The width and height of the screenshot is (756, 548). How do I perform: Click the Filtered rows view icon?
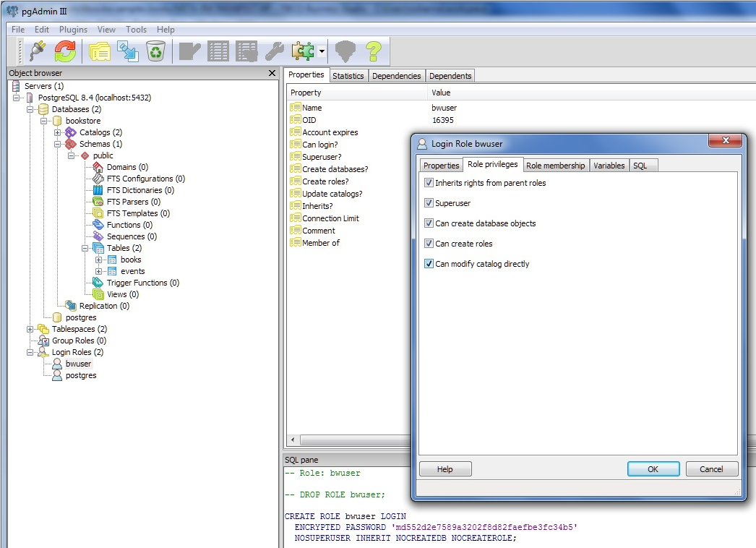(x=246, y=51)
